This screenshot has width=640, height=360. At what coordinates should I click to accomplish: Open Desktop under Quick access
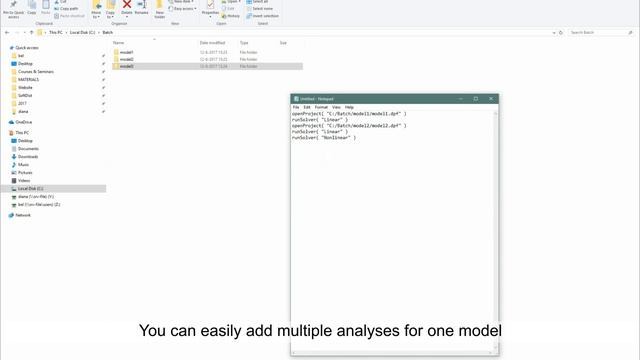pyautogui.click(x=25, y=64)
